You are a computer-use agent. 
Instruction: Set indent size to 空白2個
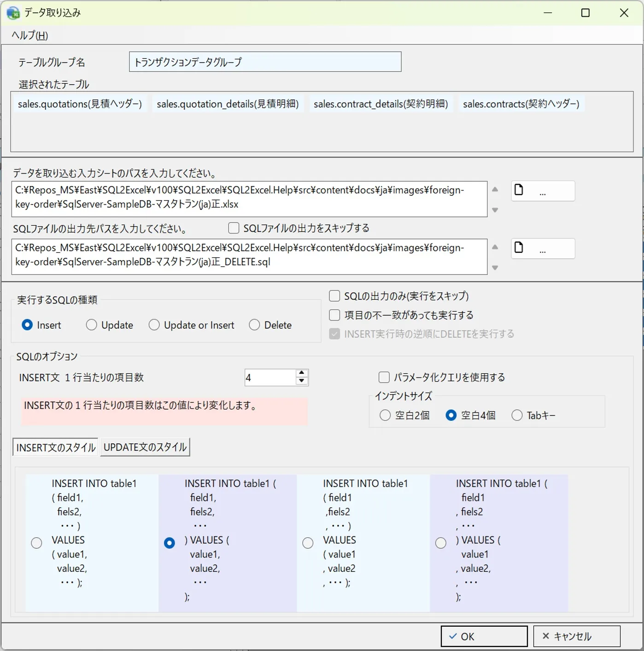click(x=385, y=415)
